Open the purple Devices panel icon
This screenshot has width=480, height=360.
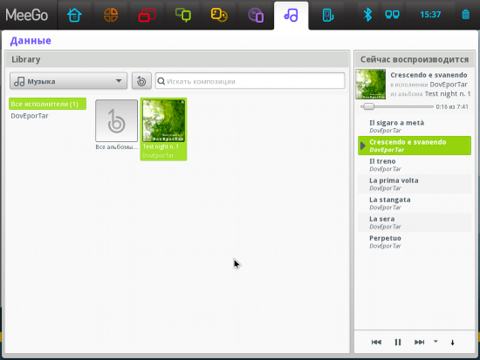click(256, 15)
